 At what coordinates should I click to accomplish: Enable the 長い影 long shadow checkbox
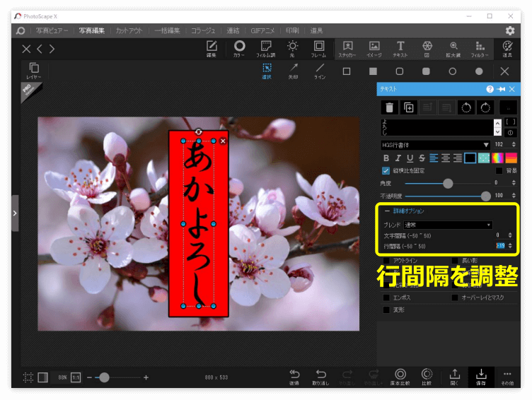pyautogui.click(x=455, y=261)
